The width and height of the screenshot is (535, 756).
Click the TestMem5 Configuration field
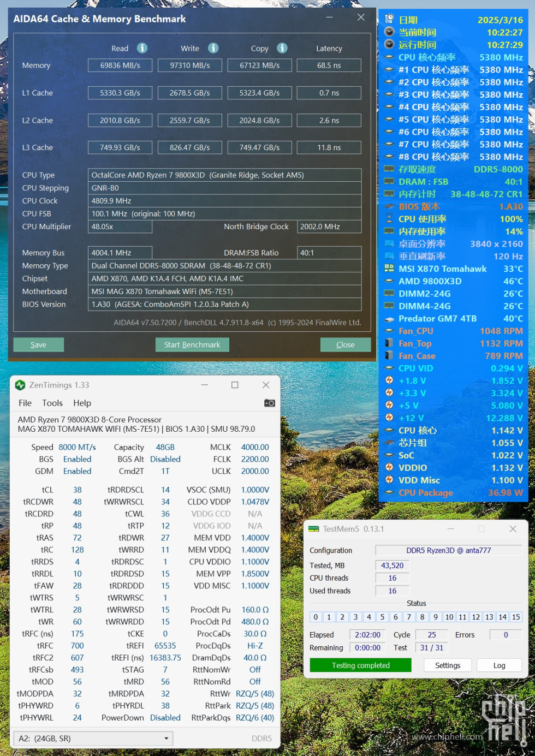tap(449, 550)
